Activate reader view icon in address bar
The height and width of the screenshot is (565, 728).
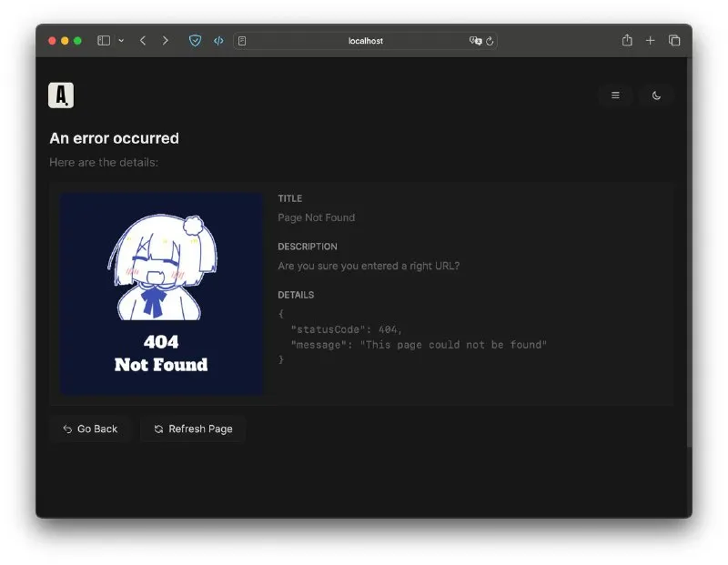(x=242, y=40)
